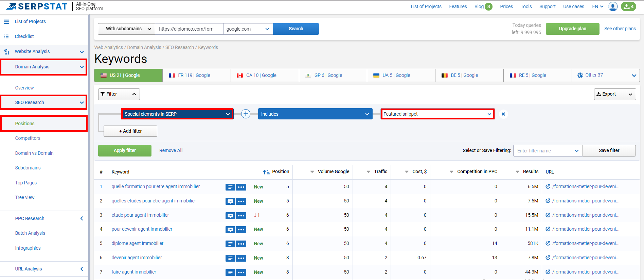Open the Featured snippet value dropdown
This screenshot has height=280, width=644.
tap(437, 114)
